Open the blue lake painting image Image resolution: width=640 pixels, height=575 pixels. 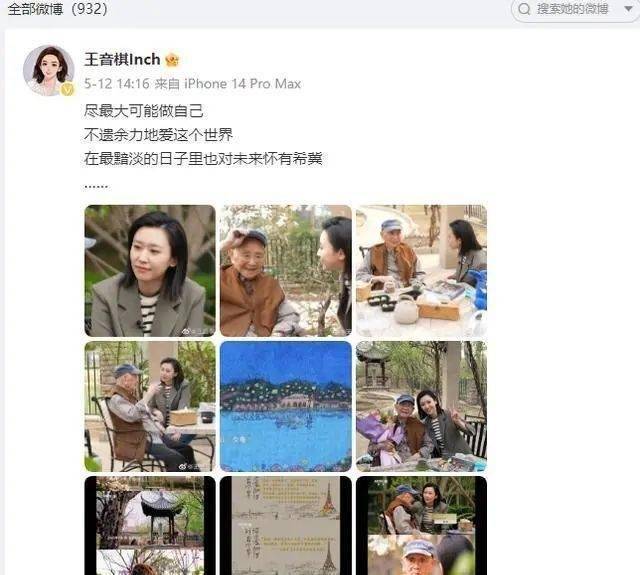(286, 406)
